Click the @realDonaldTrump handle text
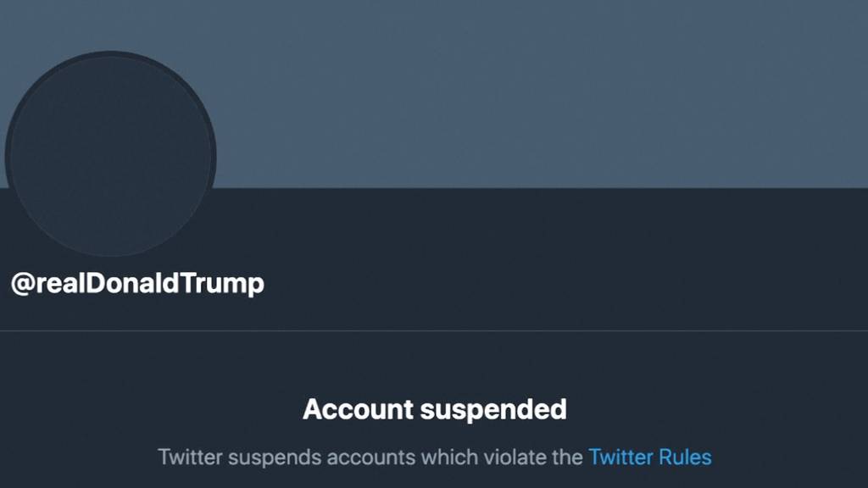Viewport: 868px width, 488px height. point(137,284)
